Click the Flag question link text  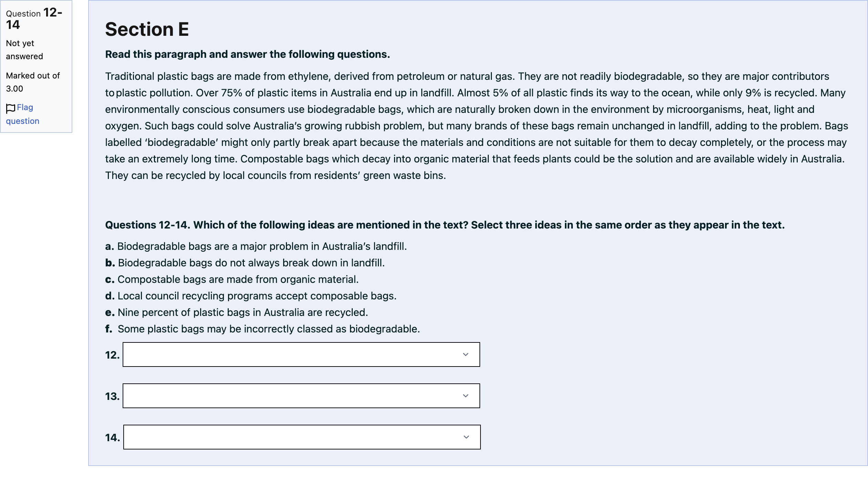[x=23, y=114]
